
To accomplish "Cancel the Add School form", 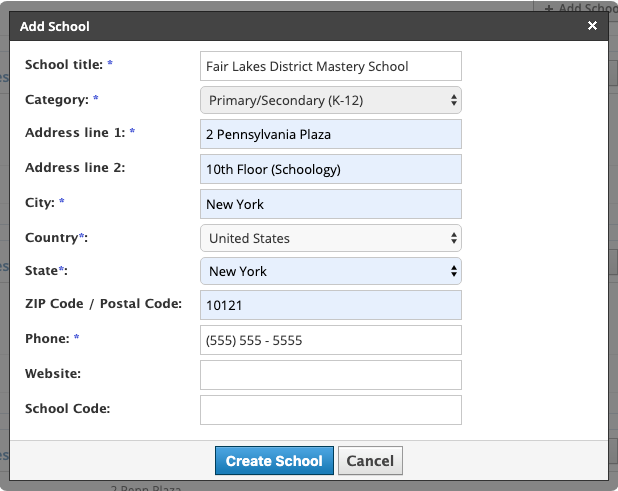I will (x=370, y=461).
